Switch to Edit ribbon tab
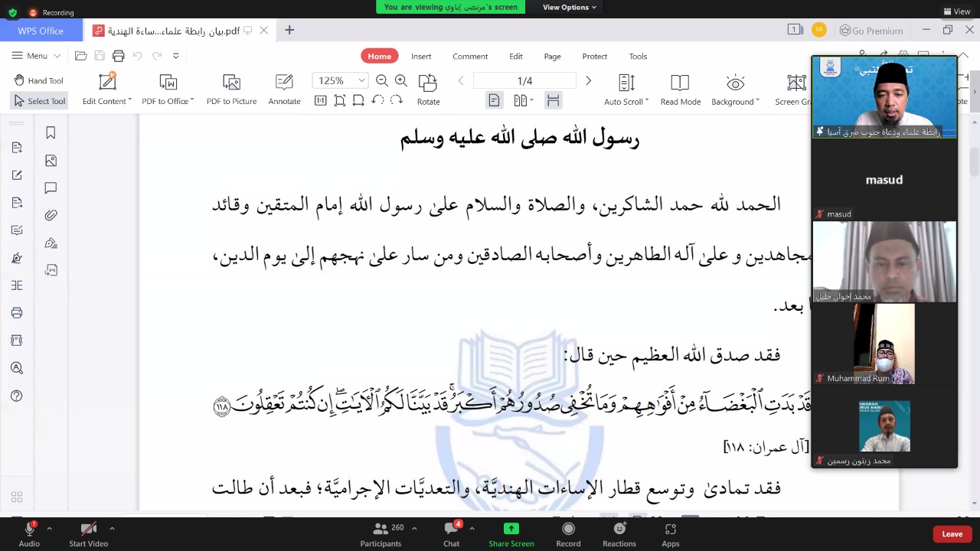Screen dimensions: 980x551 tap(516, 56)
